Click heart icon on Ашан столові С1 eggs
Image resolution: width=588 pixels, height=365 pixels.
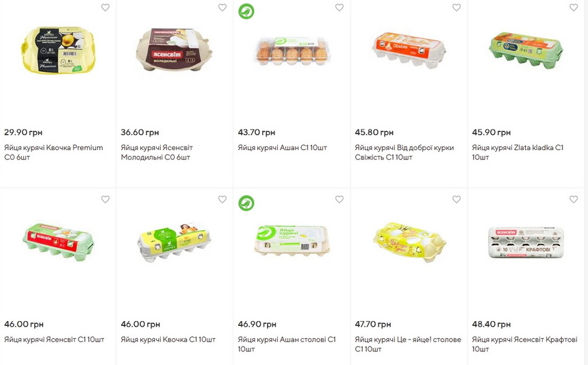(339, 199)
